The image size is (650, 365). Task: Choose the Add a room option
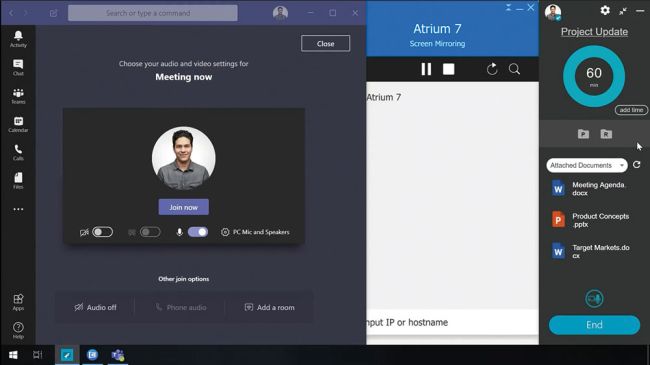270,307
